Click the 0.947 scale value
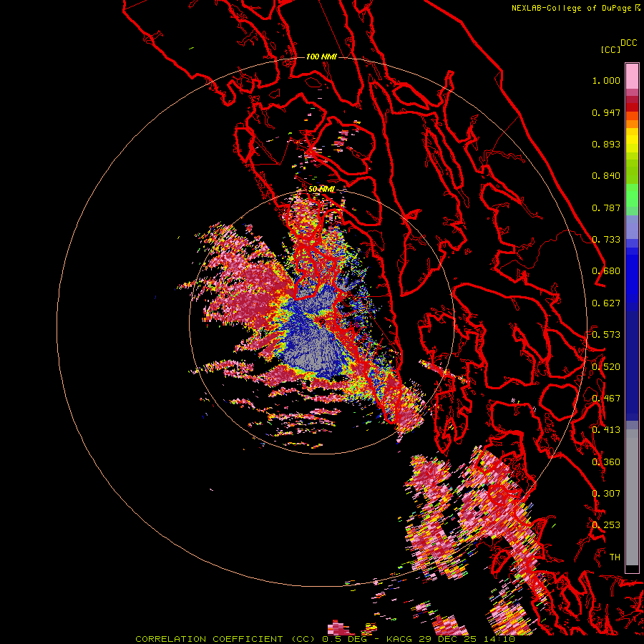Screen dimensions: 644x644 (606, 112)
